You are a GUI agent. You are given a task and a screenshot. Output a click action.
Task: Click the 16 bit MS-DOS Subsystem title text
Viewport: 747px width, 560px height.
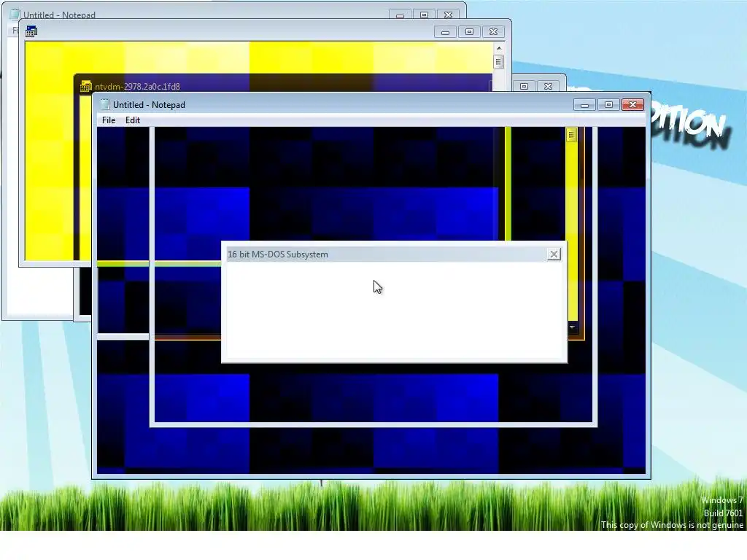tap(278, 254)
